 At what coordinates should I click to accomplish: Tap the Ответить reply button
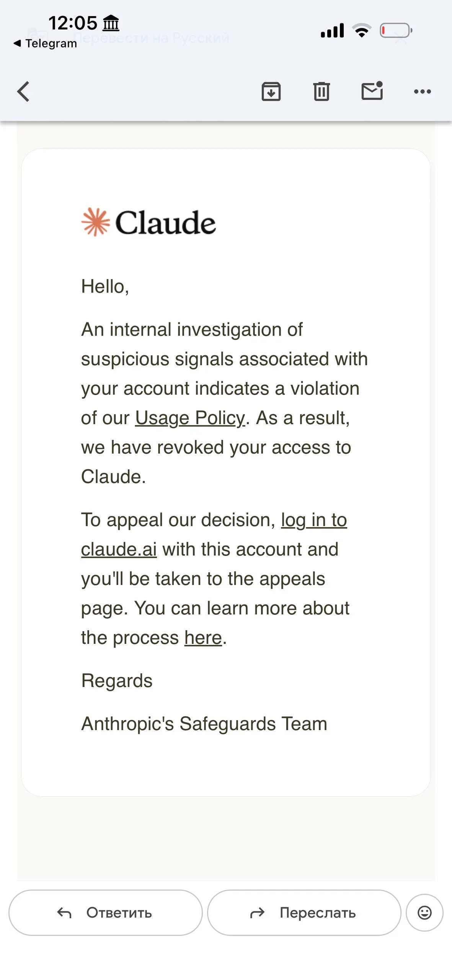(x=105, y=913)
